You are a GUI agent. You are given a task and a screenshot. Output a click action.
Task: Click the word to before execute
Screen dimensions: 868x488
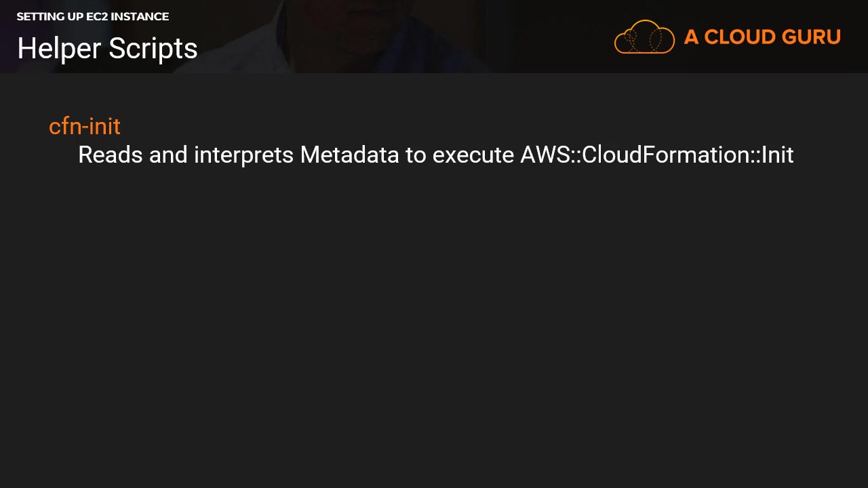[415, 155]
